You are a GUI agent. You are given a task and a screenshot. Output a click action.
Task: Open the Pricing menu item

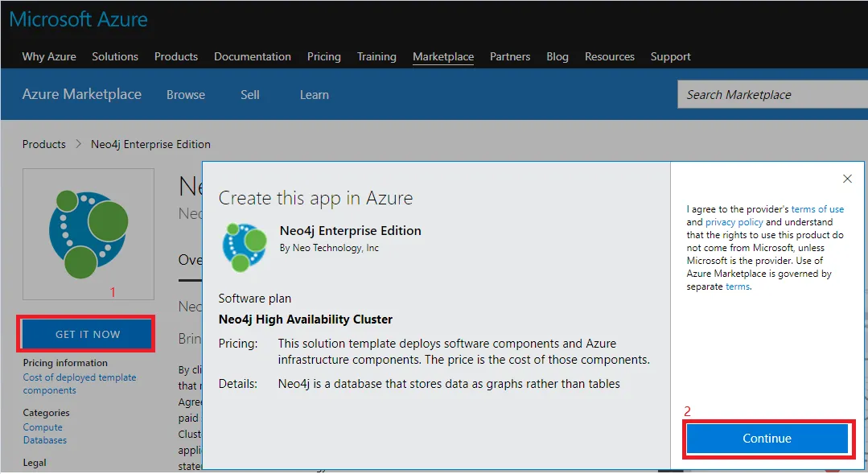324,56
